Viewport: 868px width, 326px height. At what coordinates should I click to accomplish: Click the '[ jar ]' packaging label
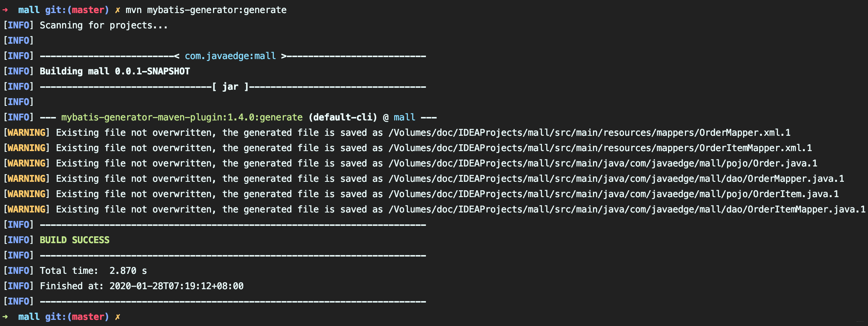(231, 87)
